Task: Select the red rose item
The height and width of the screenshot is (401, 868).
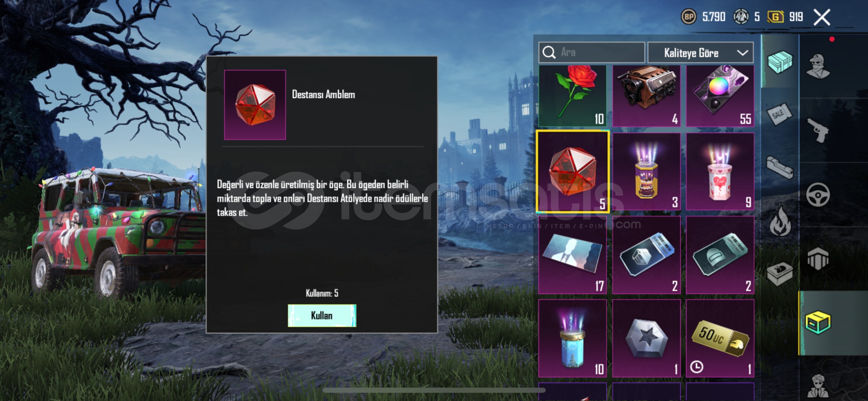Action: [x=572, y=96]
